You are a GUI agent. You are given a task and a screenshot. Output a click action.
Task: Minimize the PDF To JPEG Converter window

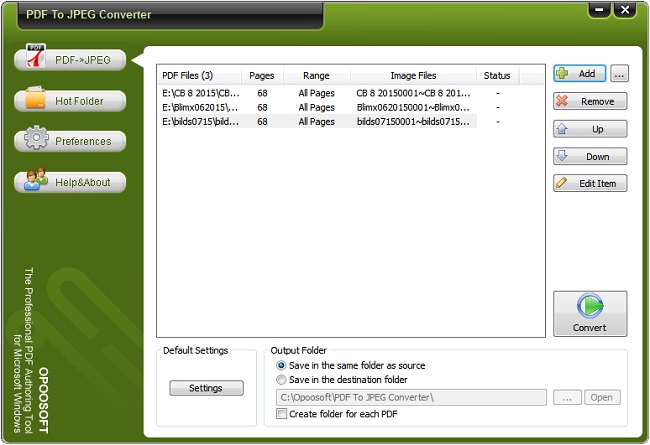pyautogui.click(x=599, y=10)
